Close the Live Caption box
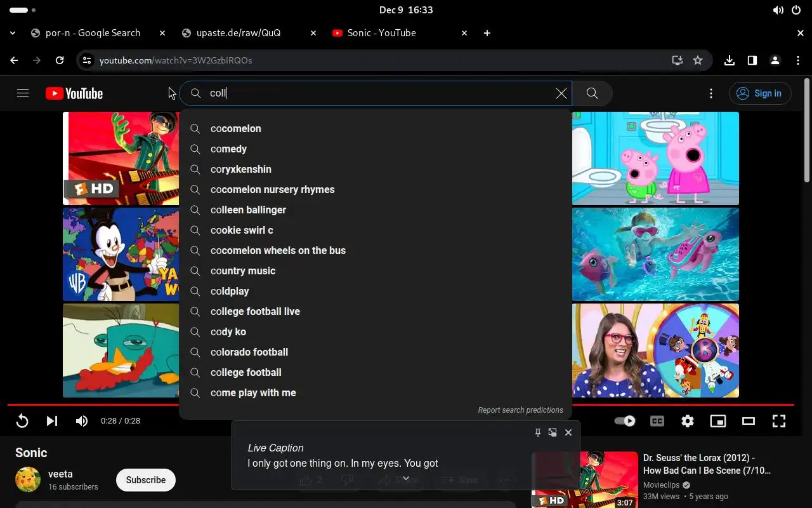Image resolution: width=812 pixels, height=508 pixels. 568,432
